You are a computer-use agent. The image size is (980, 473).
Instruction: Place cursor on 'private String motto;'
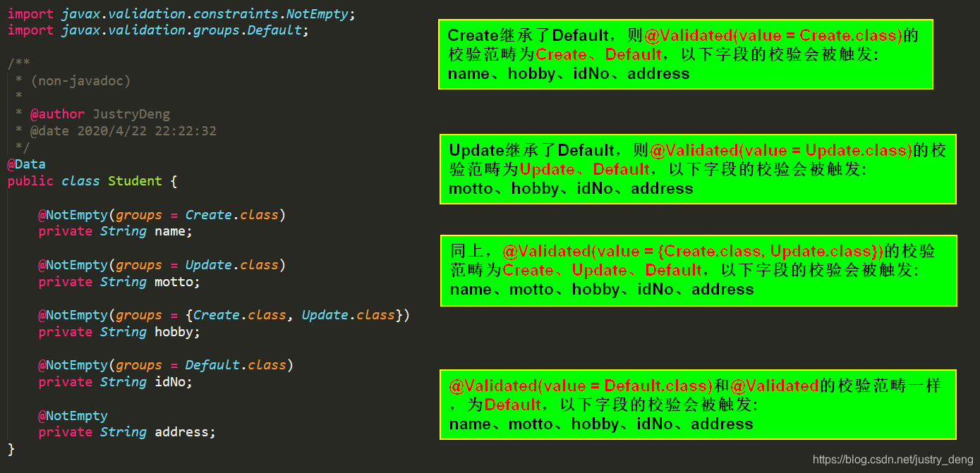119,282
